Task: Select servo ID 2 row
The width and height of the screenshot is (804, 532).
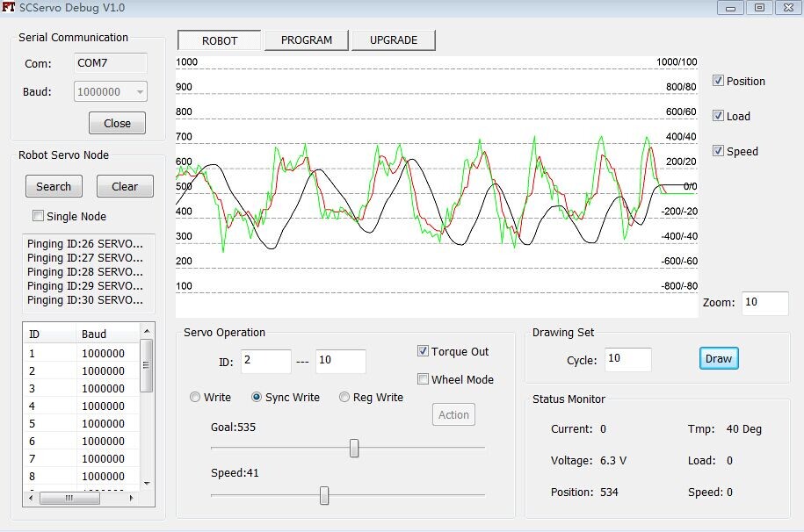Action: coord(81,370)
